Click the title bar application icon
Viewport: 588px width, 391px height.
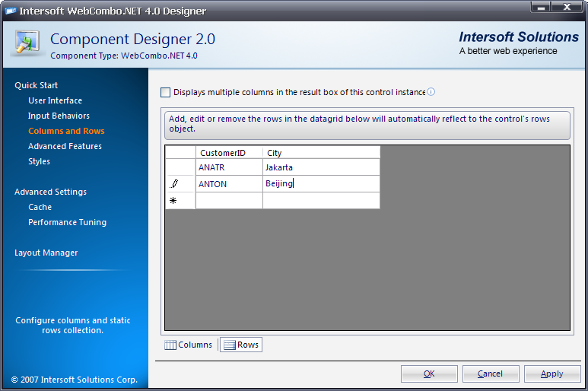(x=11, y=11)
